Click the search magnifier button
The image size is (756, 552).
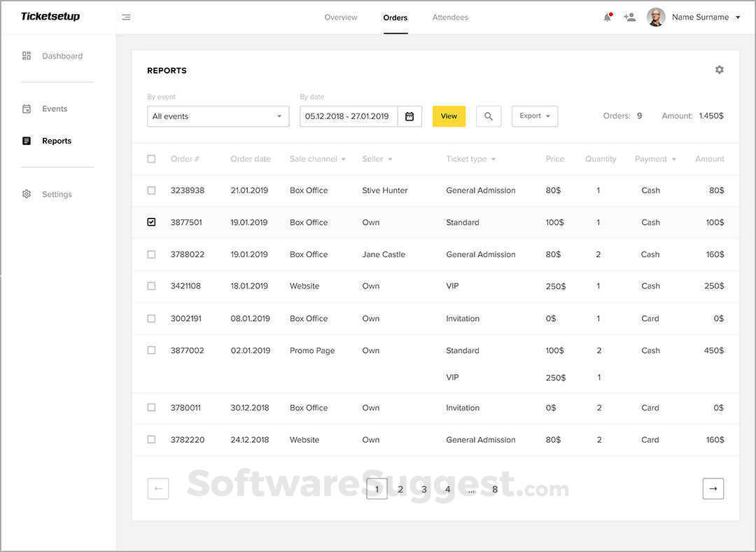[489, 116]
